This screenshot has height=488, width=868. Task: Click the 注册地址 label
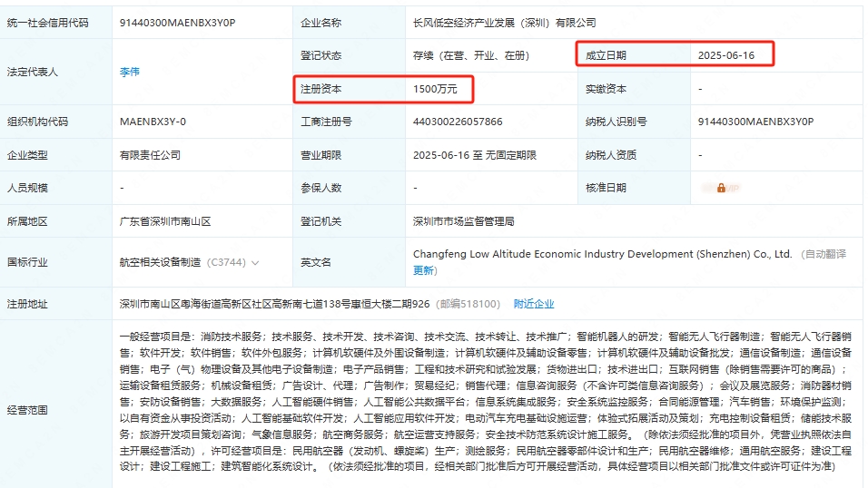point(27,304)
